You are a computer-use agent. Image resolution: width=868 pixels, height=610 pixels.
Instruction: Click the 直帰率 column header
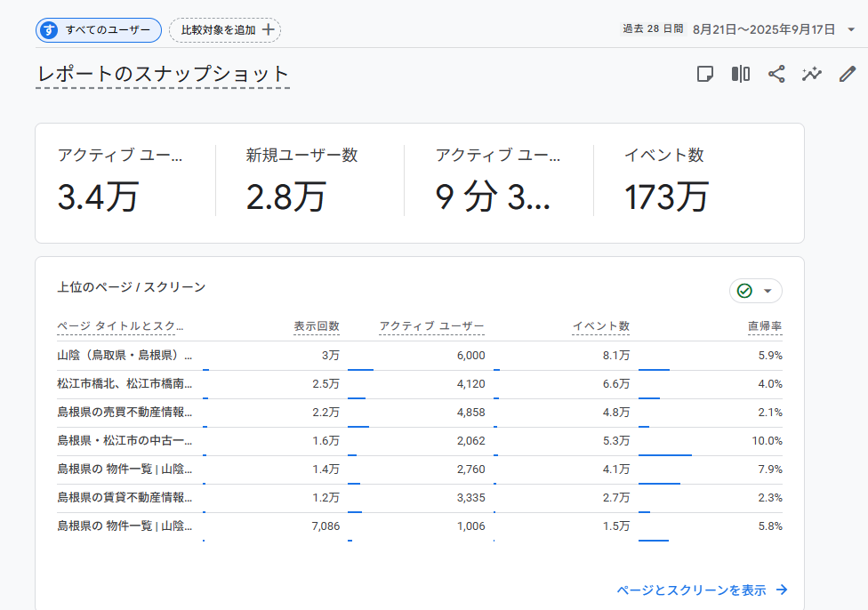(764, 326)
